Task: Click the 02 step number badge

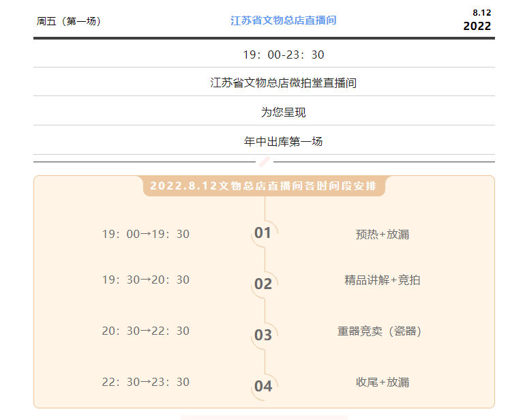Action: tap(263, 284)
